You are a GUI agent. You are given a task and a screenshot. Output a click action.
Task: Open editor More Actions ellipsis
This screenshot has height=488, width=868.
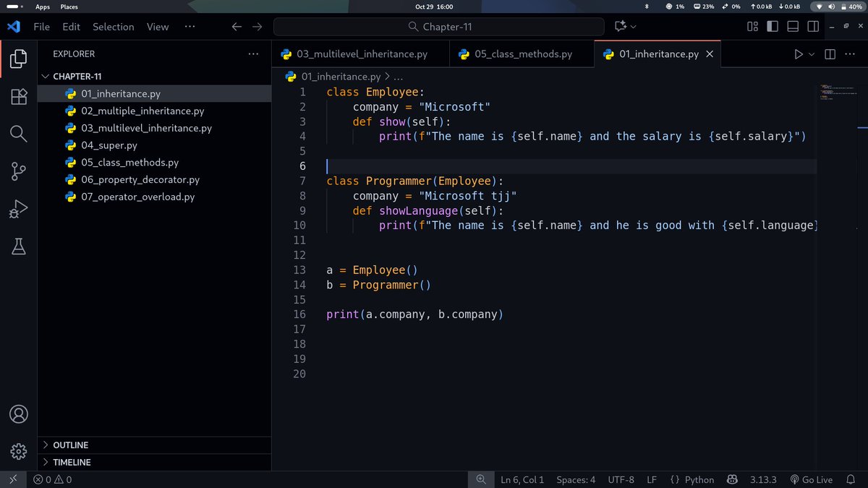point(850,54)
